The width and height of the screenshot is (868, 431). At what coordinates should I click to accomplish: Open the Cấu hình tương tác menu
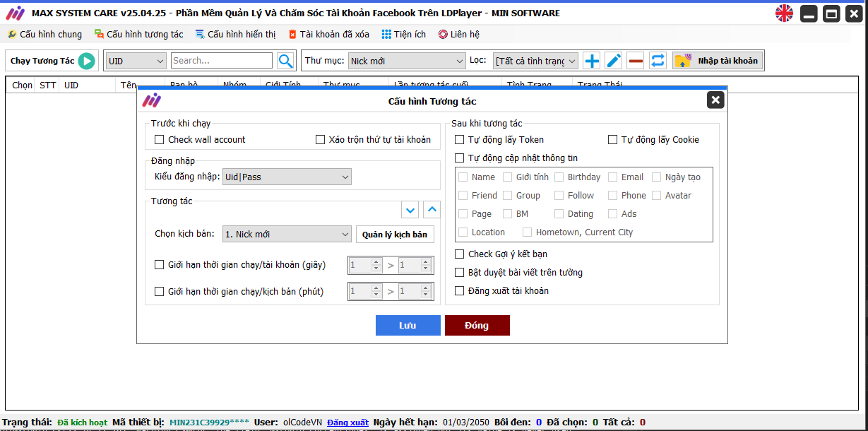(139, 34)
